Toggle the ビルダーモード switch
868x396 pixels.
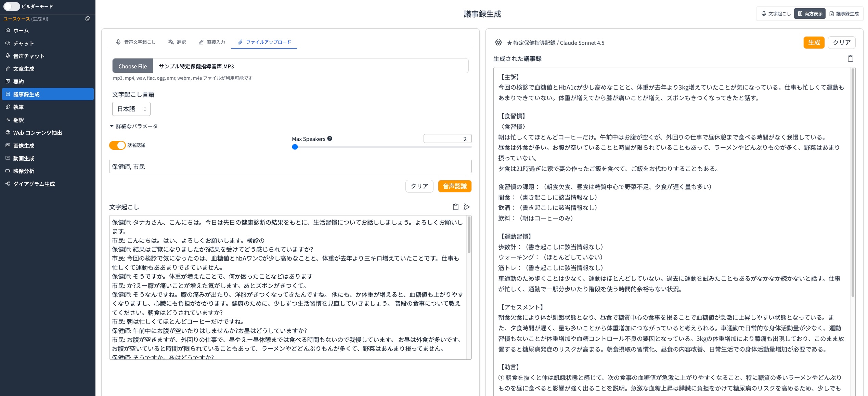pos(12,6)
